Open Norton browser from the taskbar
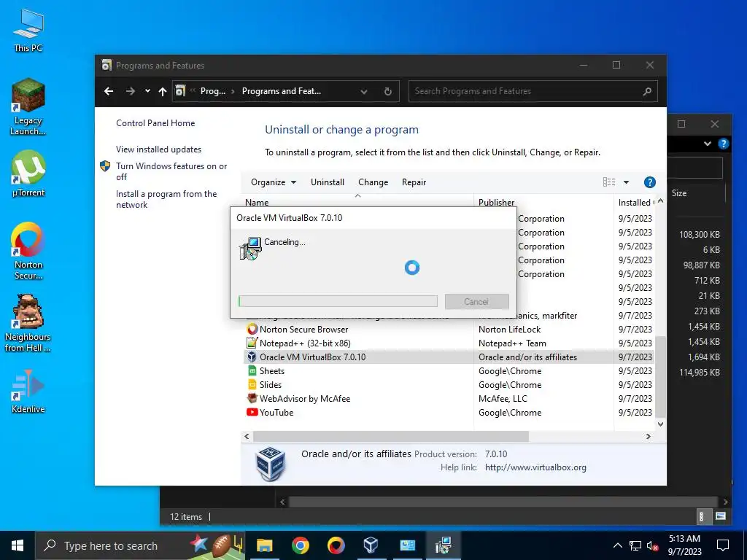 tap(336, 545)
